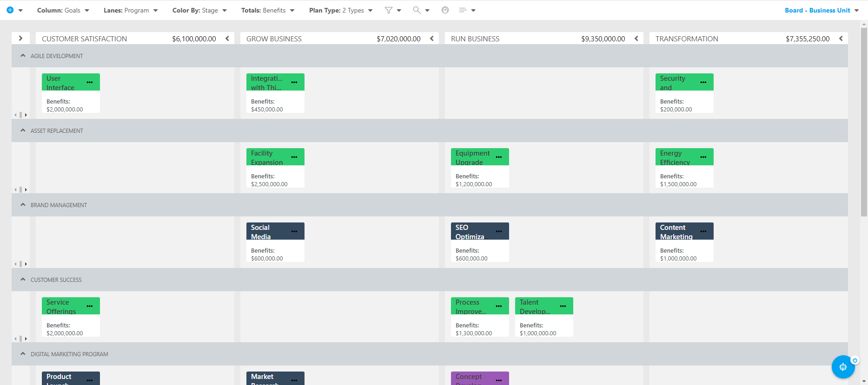Open the Totals: Benefits dropdown
This screenshot has height=385, width=868.
[x=268, y=10]
